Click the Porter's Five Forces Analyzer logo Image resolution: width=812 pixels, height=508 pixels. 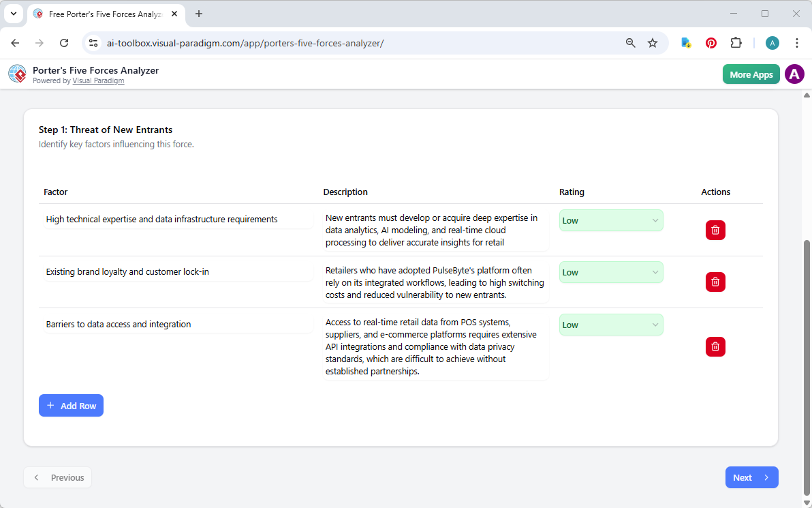(x=17, y=74)
